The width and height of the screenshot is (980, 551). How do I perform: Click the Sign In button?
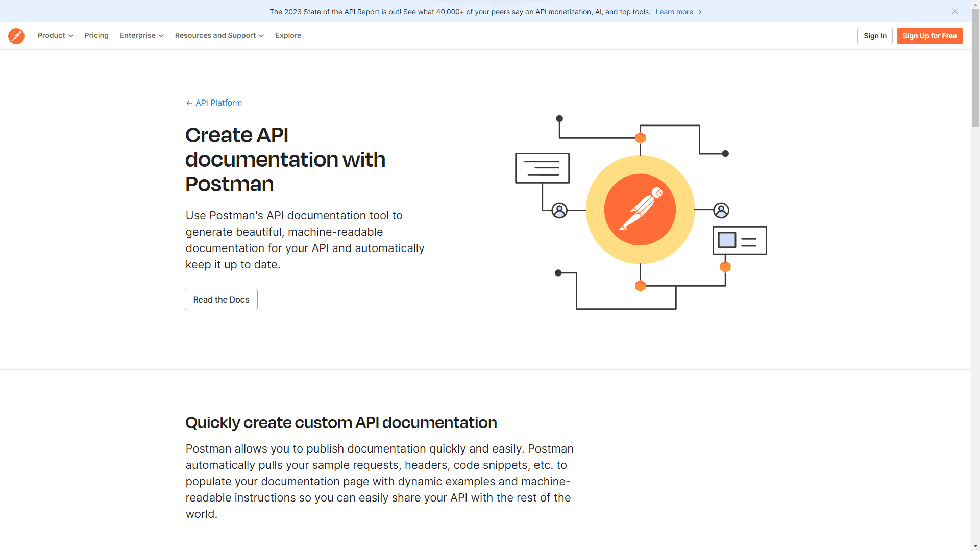(x=875, y=36)
